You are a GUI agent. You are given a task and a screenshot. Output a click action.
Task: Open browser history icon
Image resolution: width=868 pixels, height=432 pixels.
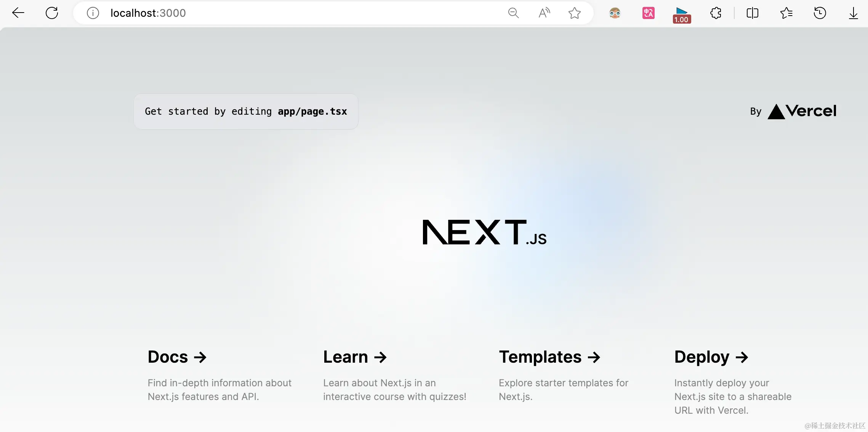(820, 13)
